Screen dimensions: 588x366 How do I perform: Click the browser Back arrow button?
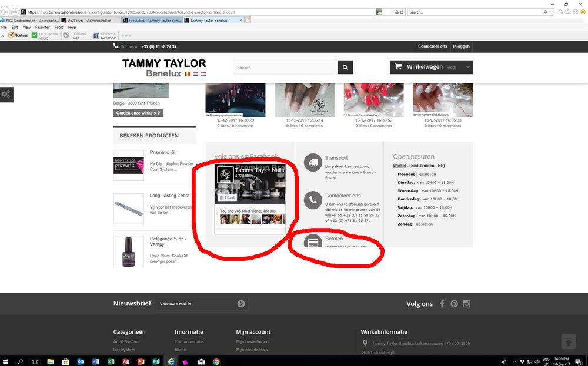[x=5, y=12]
